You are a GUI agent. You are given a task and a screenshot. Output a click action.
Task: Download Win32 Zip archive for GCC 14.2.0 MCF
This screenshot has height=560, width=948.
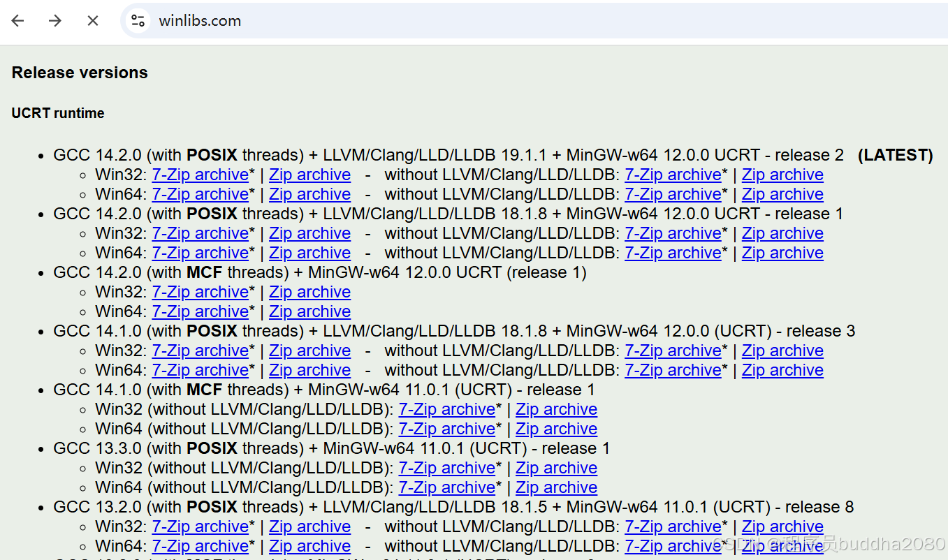pos(310,292)
